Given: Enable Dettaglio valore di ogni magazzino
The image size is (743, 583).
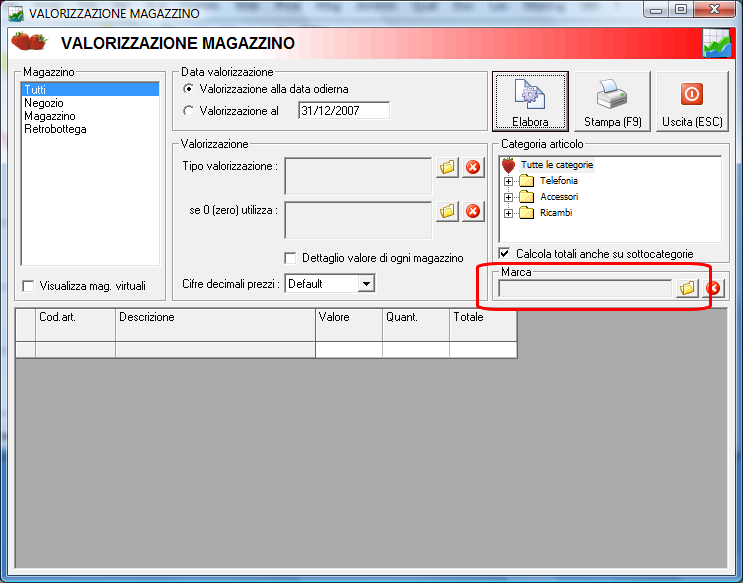Looking at the screenshot, I should 290,258.
